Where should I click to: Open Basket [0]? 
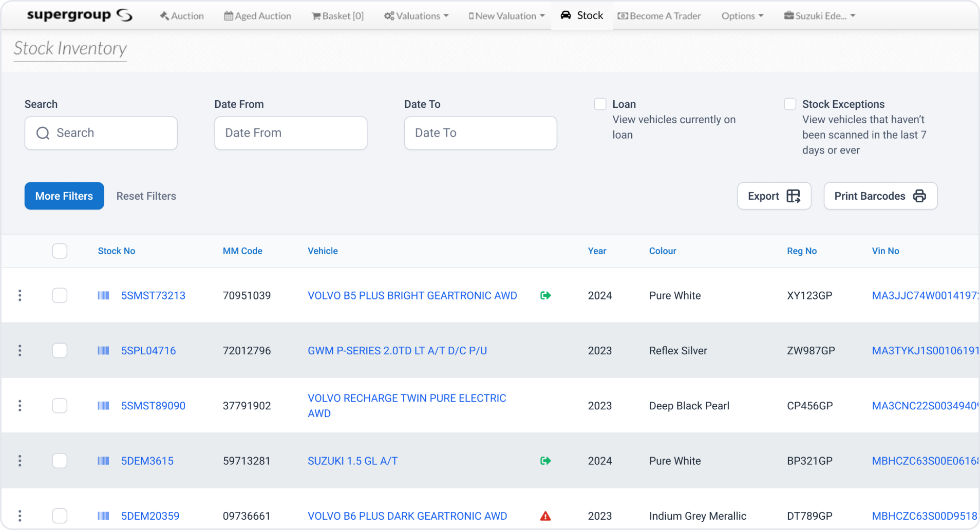click(x=338, y=16)
